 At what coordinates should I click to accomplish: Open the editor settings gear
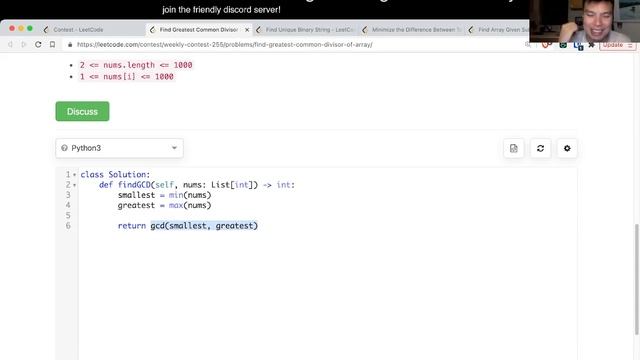point(567,149)
